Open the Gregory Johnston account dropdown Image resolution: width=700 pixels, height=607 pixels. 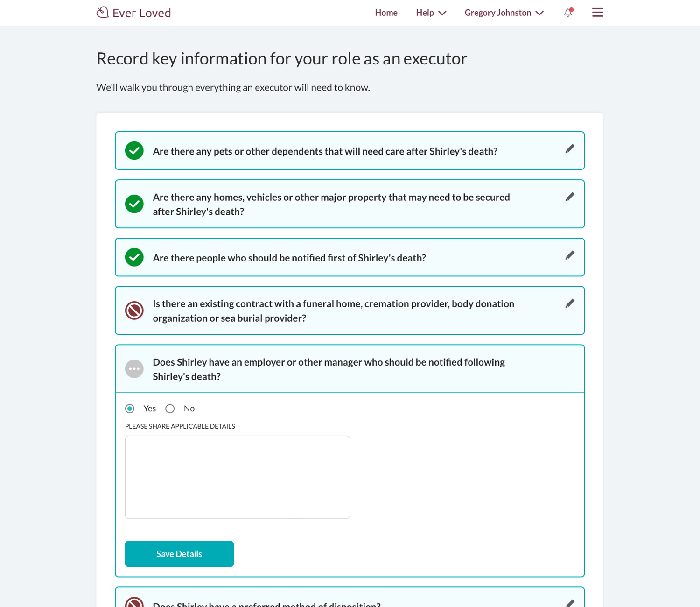point(504,13)
